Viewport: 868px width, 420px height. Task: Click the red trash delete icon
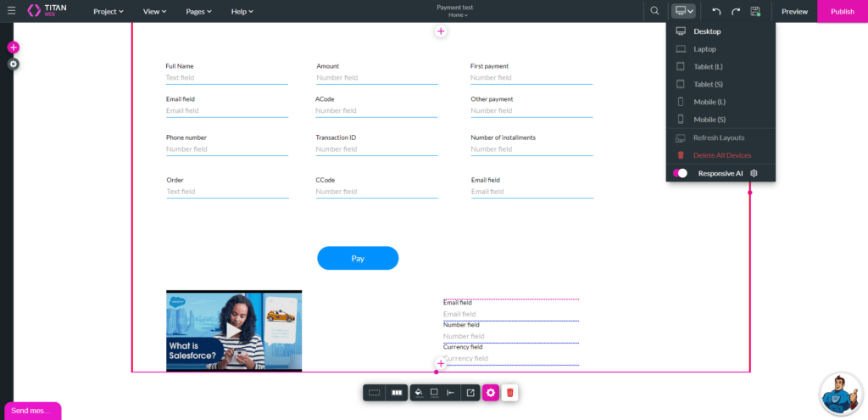pyautogui.click(x=509, y=392)
